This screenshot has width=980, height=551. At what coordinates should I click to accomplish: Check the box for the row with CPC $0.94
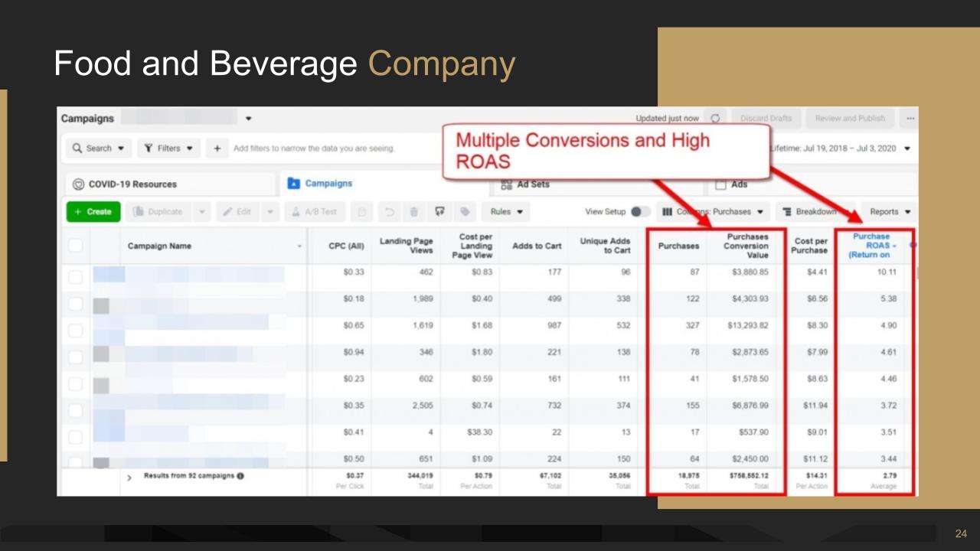pyautogui.click(x=75, y=356)
